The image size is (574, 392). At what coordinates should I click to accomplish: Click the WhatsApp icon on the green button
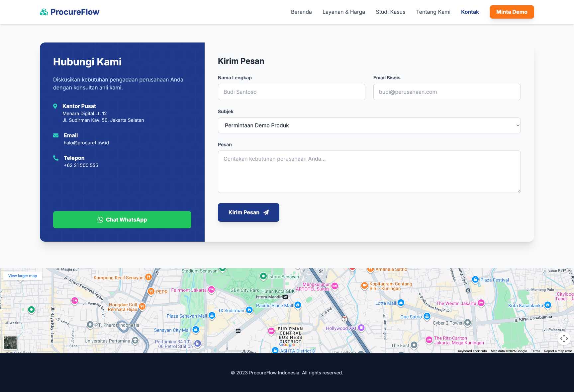click(101, 220)
